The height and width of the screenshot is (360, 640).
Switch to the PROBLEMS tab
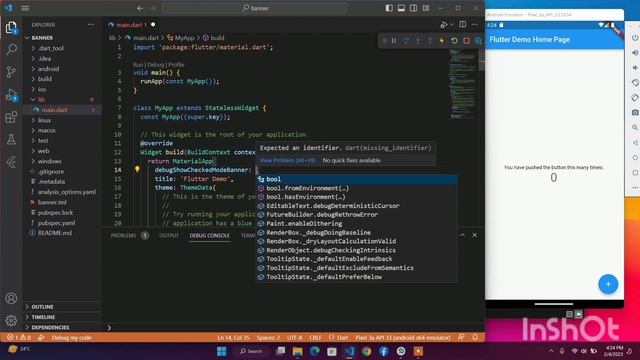pos(123,236)
